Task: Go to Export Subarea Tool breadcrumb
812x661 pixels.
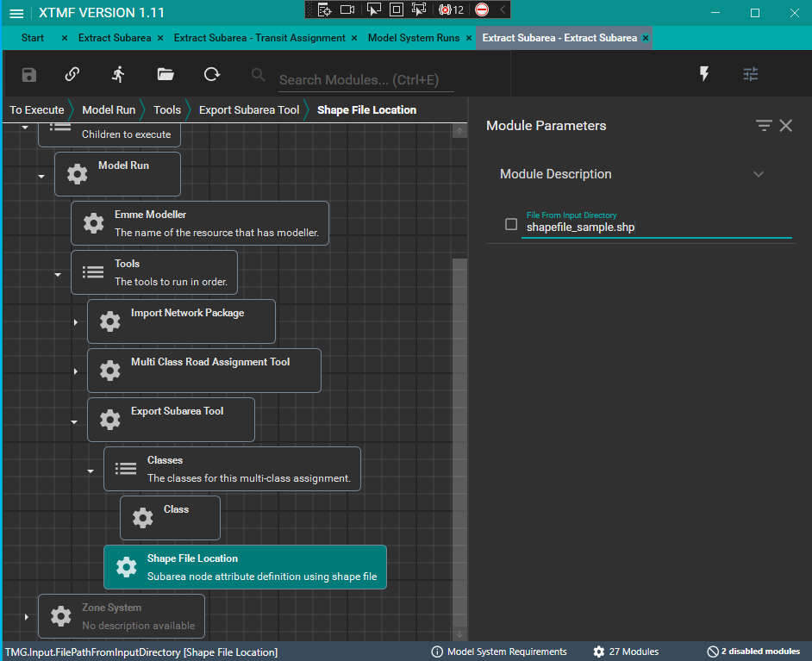Action: pyautogui.click(x=249, y=109)
